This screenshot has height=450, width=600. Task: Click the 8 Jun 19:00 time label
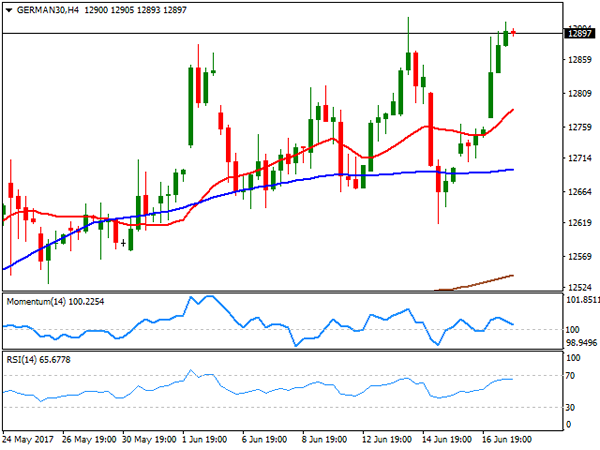click(x=324, y=439)
